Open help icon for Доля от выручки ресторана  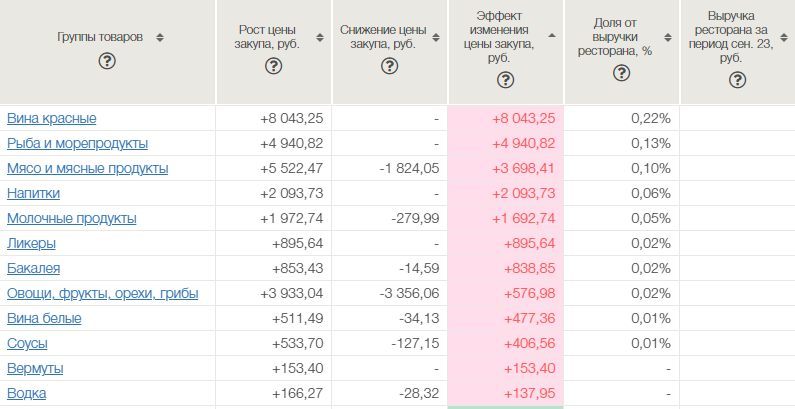point(622,73)
